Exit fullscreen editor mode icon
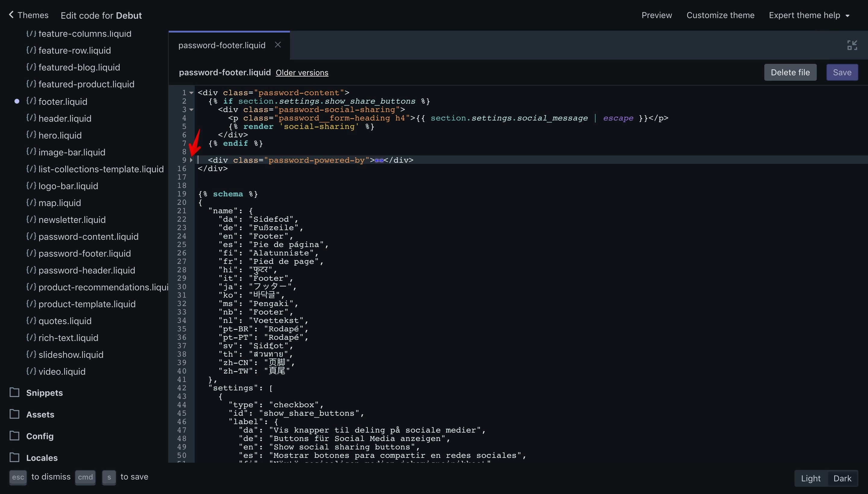The width and height of the screenshot is (868, 494). coord(852,45)
